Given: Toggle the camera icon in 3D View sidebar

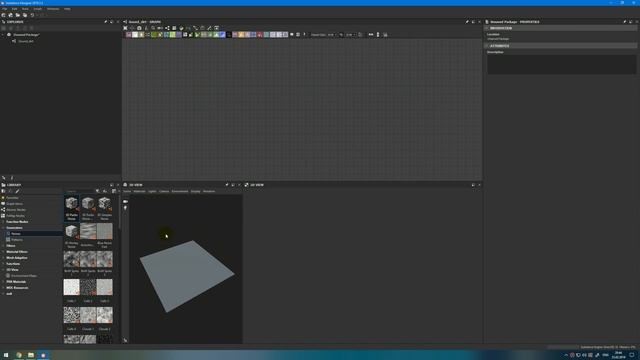Looking at the screenshot, I should (125, 202).
